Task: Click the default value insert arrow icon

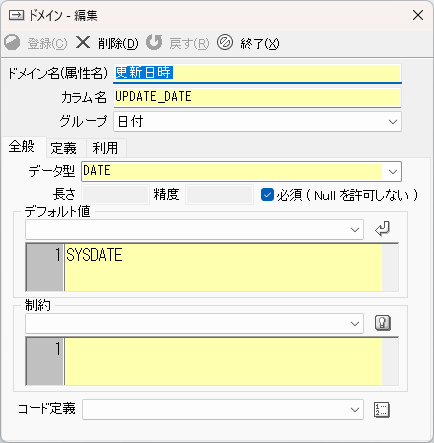Action: pyautogui.click(x=382, y=229)
